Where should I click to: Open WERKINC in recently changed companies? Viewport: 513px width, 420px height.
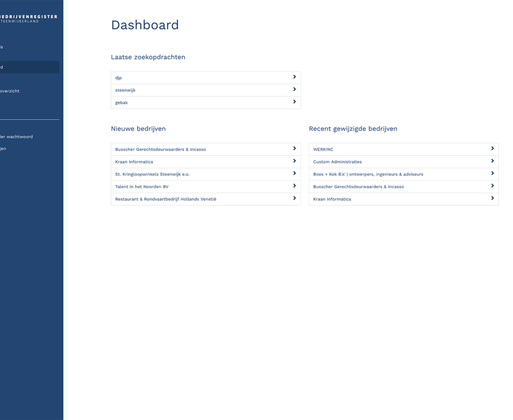click(x=404, y=149)
